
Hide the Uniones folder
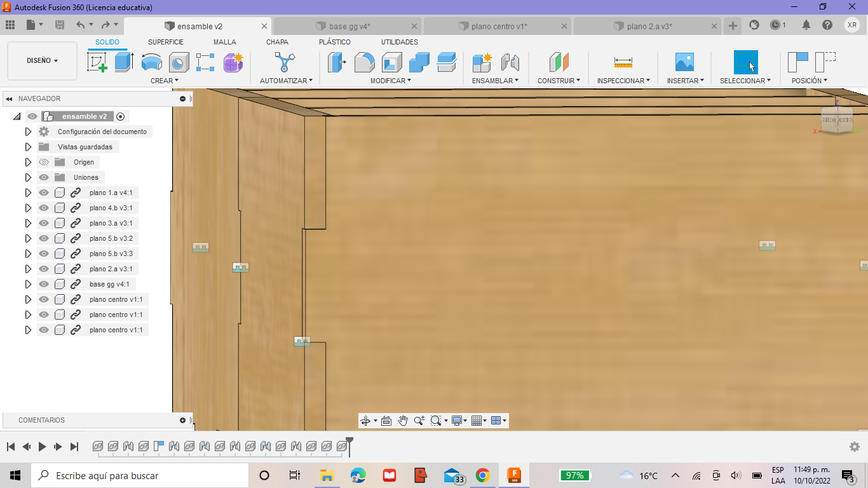coord(44,177)
